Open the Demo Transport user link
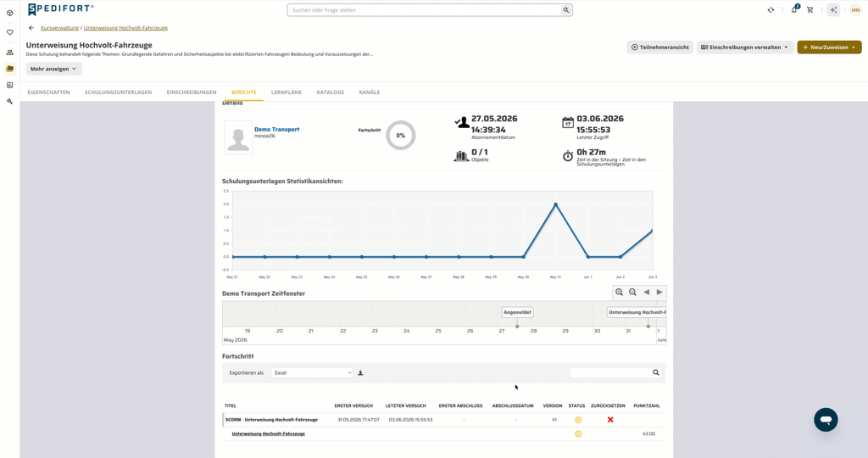Screen dimensions: 868x458 tap(277, 129)
